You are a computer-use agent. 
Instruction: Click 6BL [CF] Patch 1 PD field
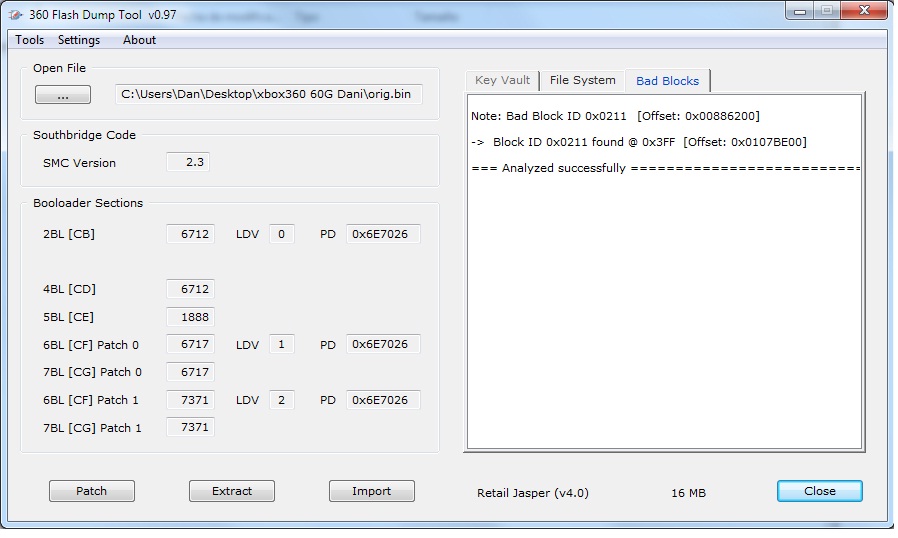[383, 400]
